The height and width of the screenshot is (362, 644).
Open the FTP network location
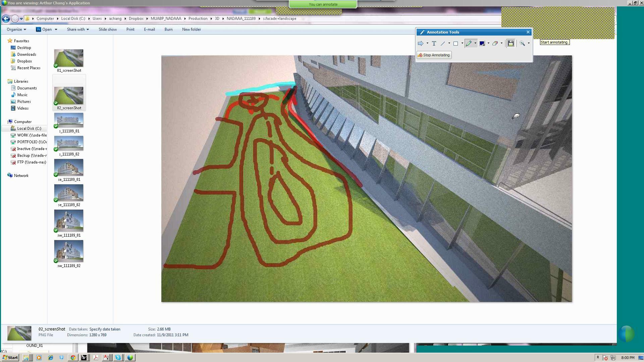click(x=29, y=162)
